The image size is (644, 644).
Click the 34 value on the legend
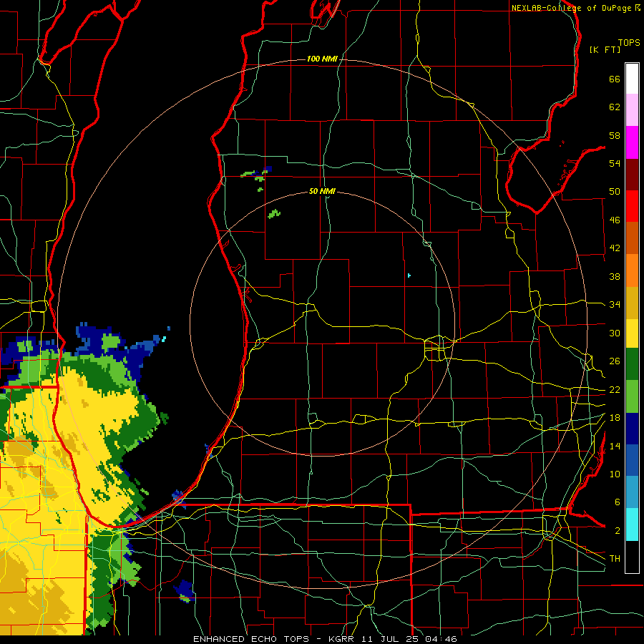coord(615,305)
